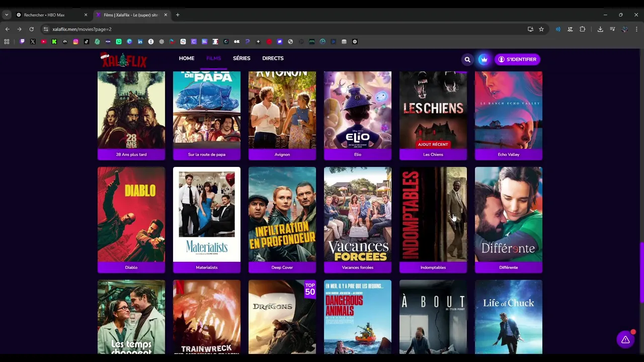
Task: Open the browser profile avatar
Action: click(624, 29)
